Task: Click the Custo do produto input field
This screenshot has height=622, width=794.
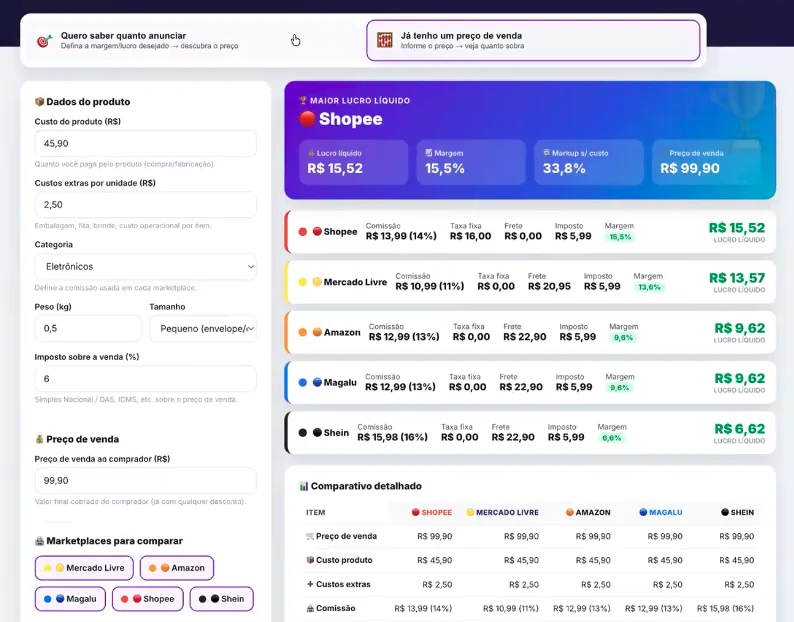Action: point(145,143)
